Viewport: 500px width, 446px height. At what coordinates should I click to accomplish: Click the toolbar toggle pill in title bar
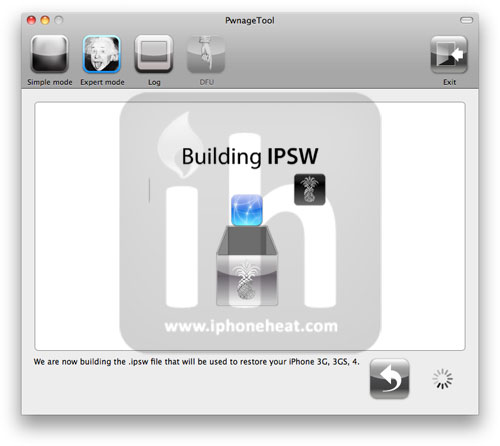[x=466, y=20]
